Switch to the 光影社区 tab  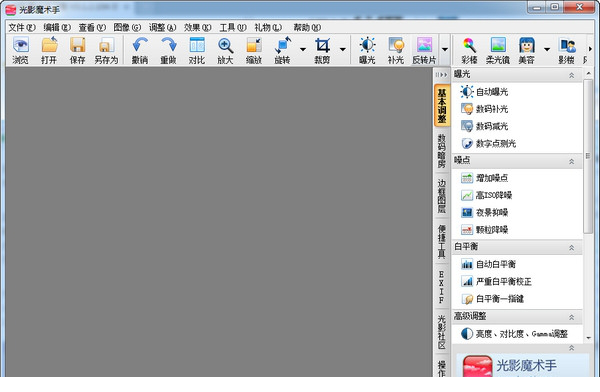(442, 332)
